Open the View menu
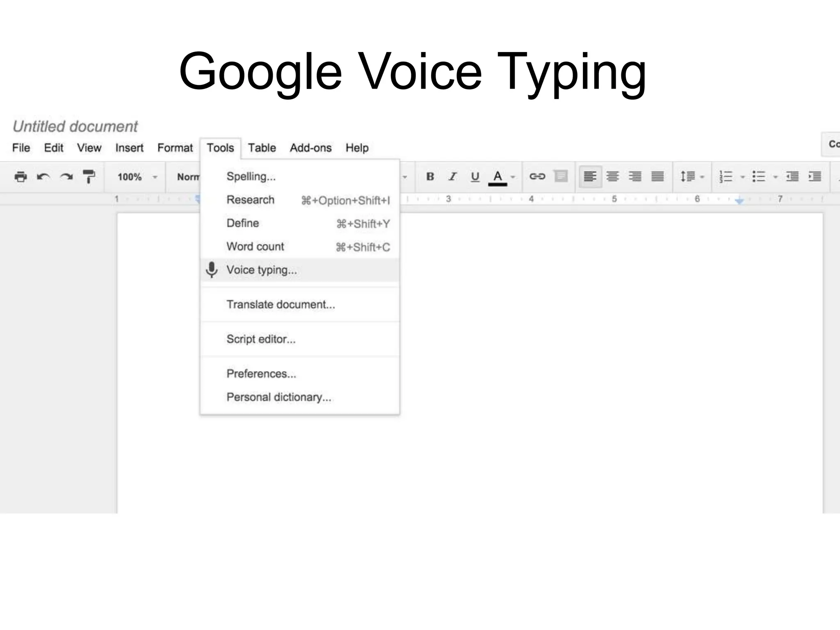840x630 pixels. pyautogui.click(x=89, y=148)
